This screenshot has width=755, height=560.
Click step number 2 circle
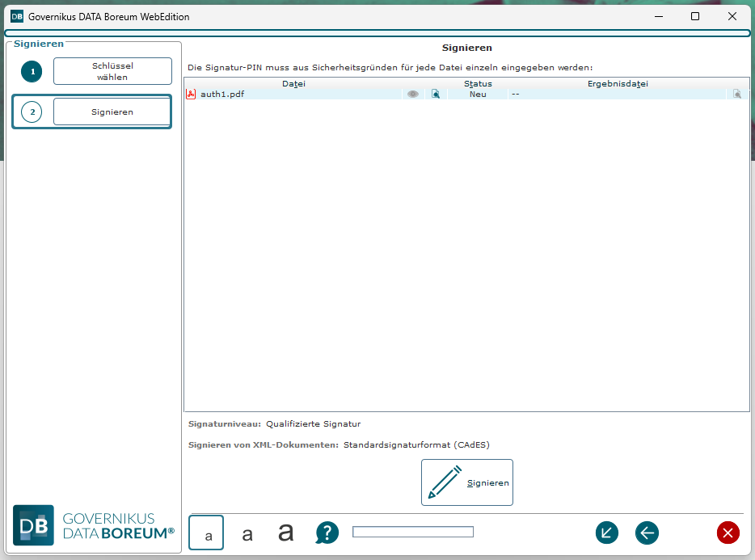(x=32, y=112)
